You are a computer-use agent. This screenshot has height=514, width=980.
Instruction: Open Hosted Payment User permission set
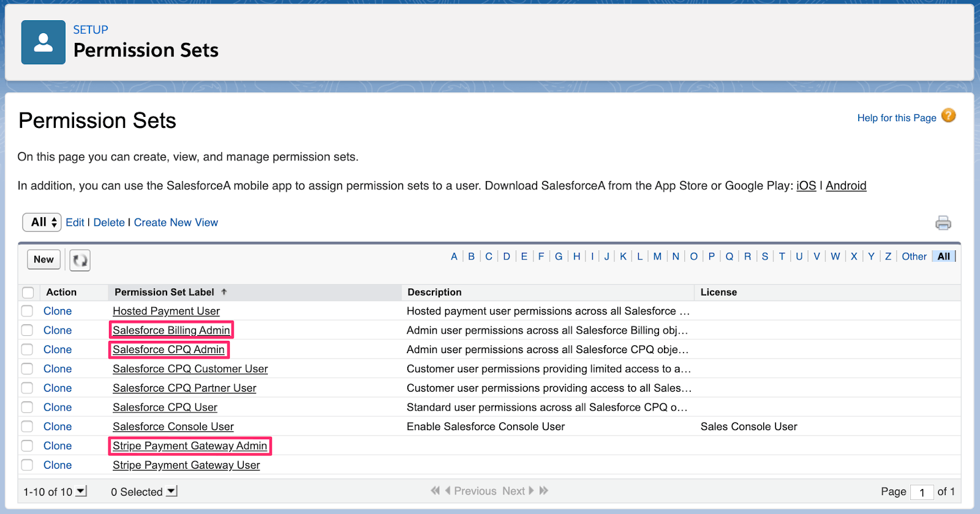click(166, 311)
